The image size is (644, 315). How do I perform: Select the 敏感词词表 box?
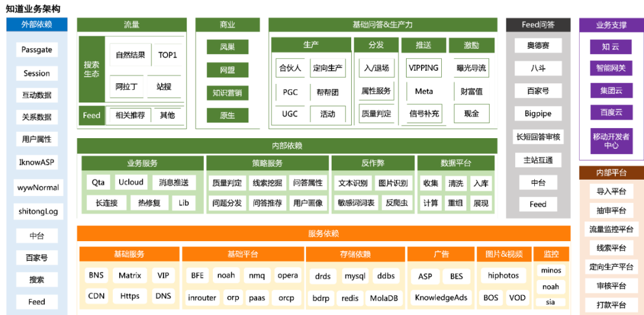pos(356,202)
